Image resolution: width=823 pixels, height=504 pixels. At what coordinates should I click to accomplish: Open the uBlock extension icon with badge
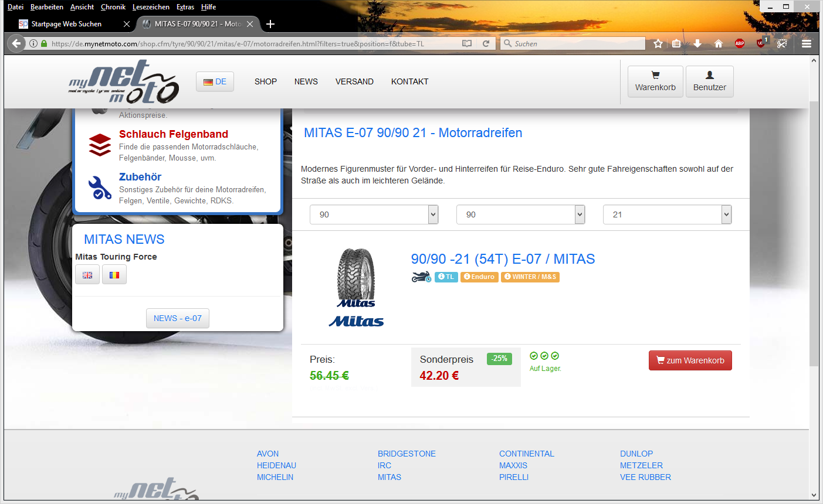point(761,42)
